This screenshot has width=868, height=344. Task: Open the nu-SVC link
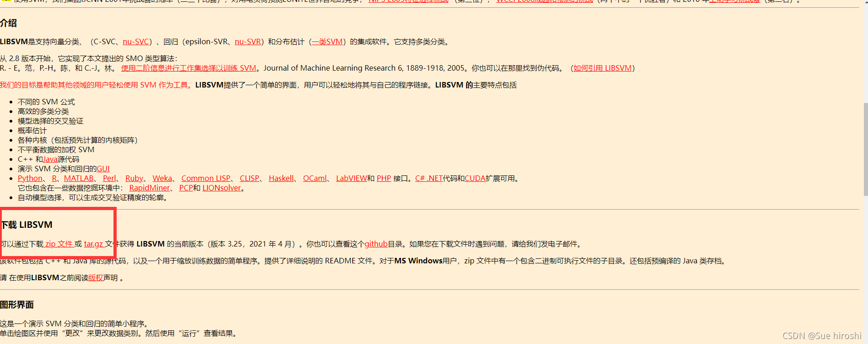(136, 42)
